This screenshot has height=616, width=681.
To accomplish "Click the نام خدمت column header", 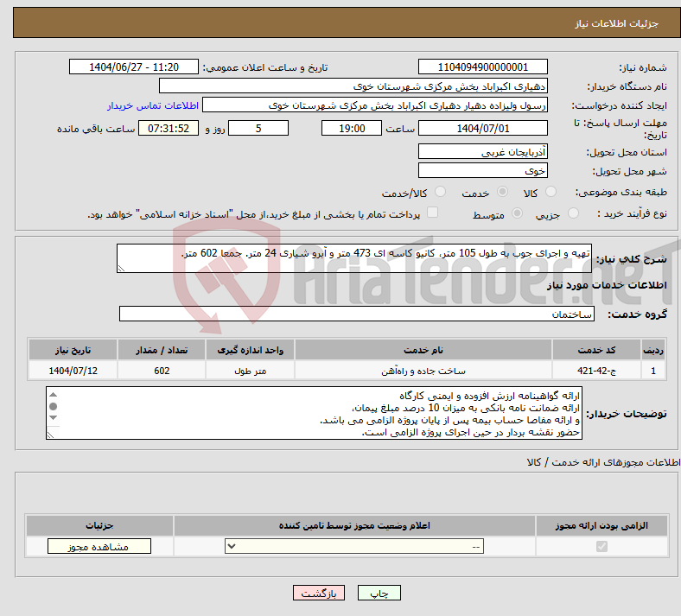I will (423, 350).
